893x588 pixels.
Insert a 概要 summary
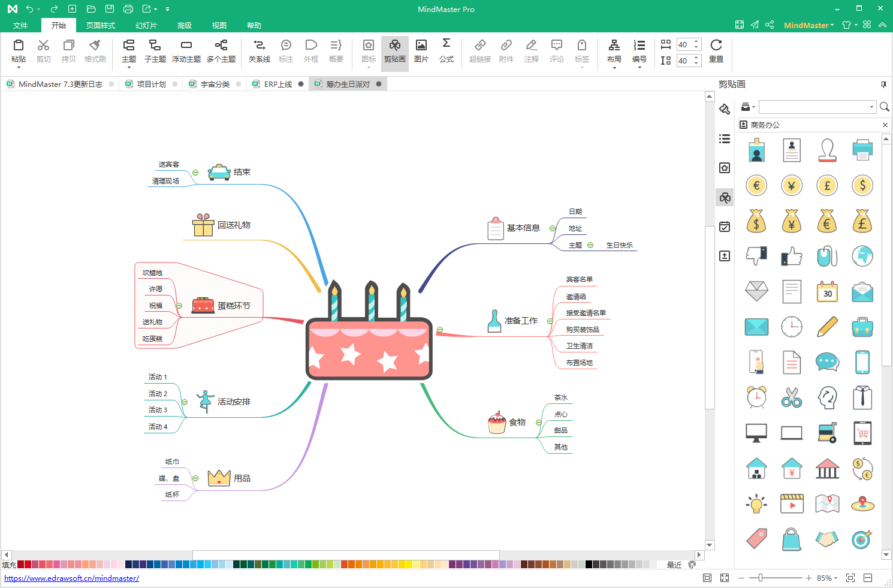pos(336,52)
